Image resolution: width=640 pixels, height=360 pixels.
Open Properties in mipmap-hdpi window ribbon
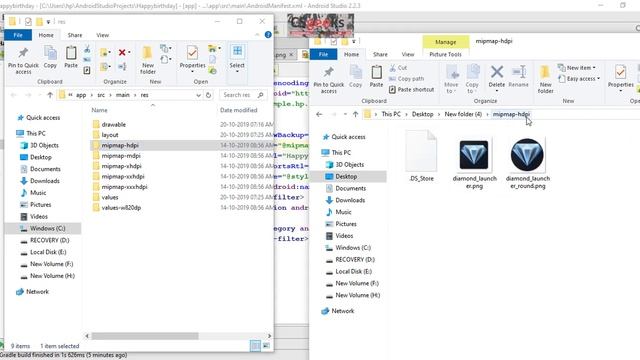point(620,79)
